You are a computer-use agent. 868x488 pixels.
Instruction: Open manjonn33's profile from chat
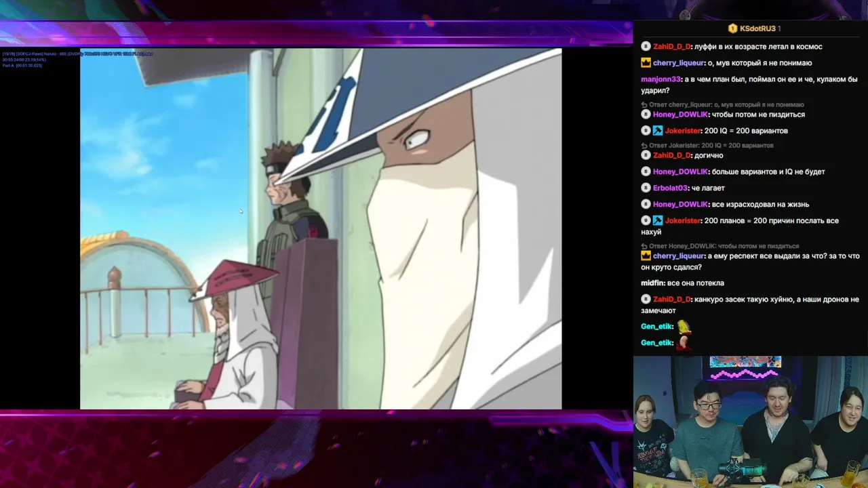(660, 79)
